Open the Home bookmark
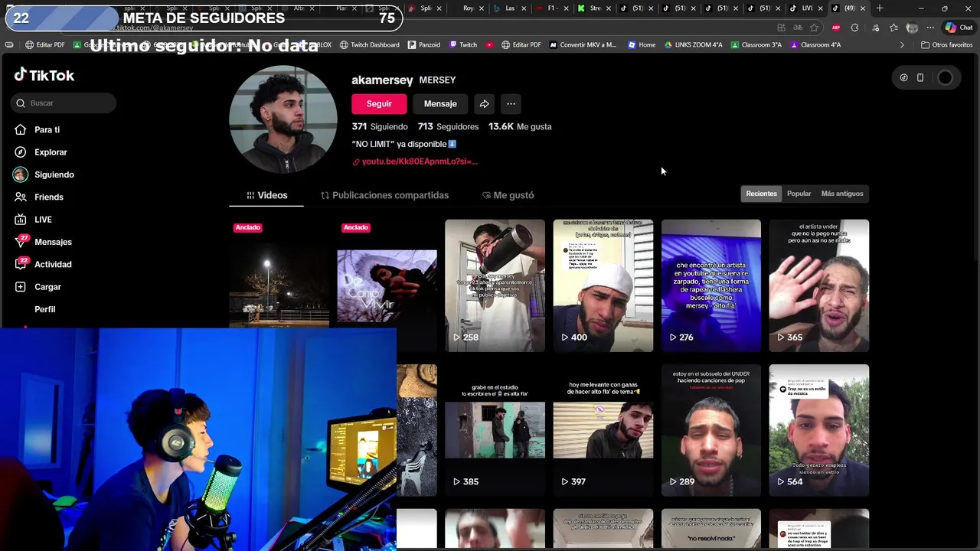Viewport: 980px width, 551px height. pyautogui.click(x=642, y=45)
